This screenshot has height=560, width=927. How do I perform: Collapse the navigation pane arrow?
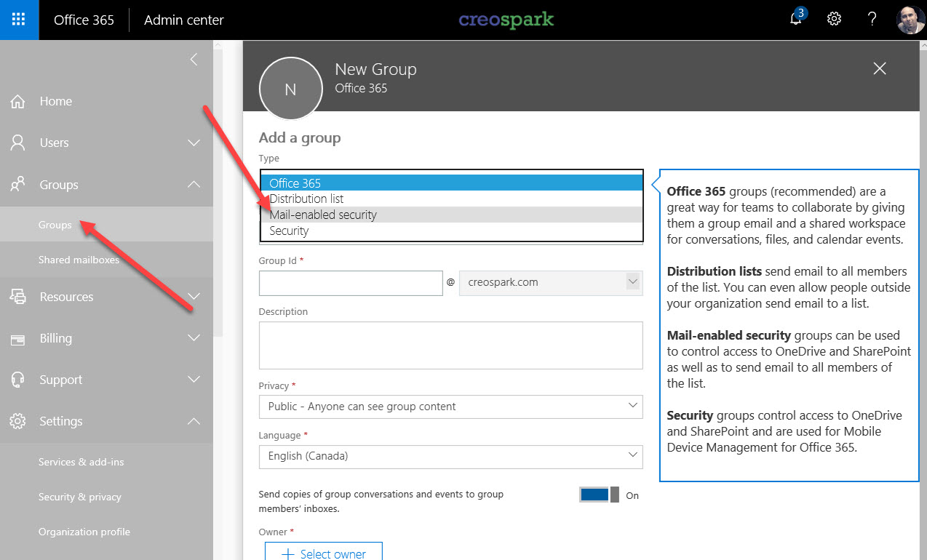coord(194,60)
